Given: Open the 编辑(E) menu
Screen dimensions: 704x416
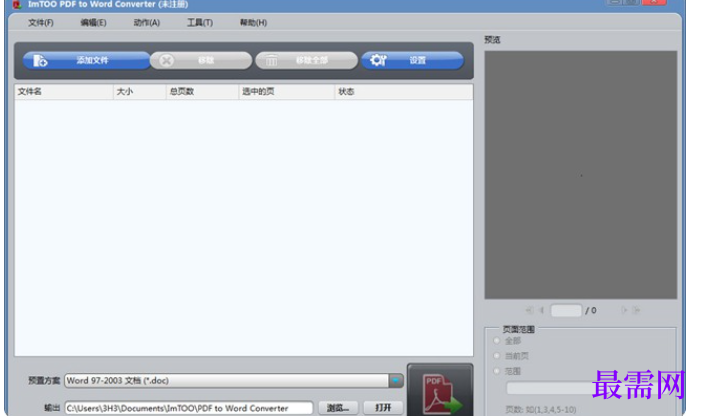Looking at the screenshot, I should (x=93, y=22).
